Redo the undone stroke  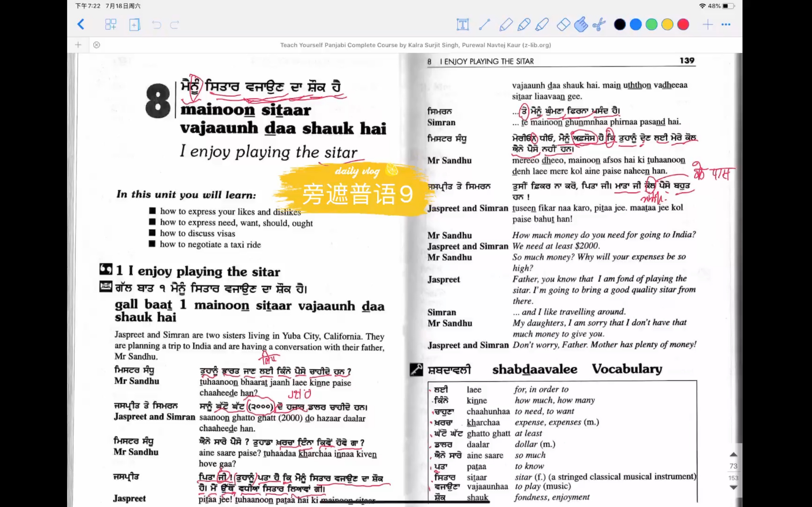(x=174, y=24)
